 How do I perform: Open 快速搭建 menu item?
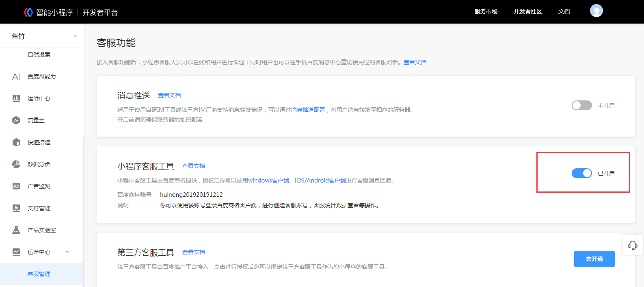(x=39, y=142)
